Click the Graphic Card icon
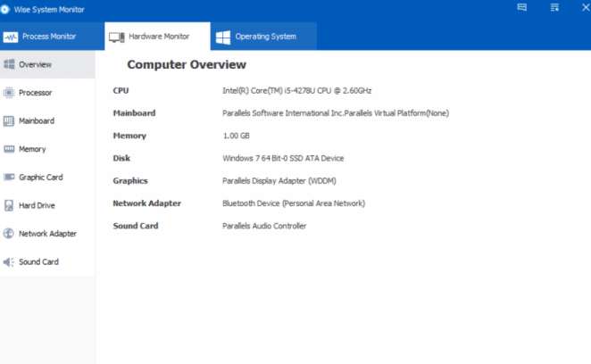The height and width of the screenshot is (364, 591). click(9, 178)
